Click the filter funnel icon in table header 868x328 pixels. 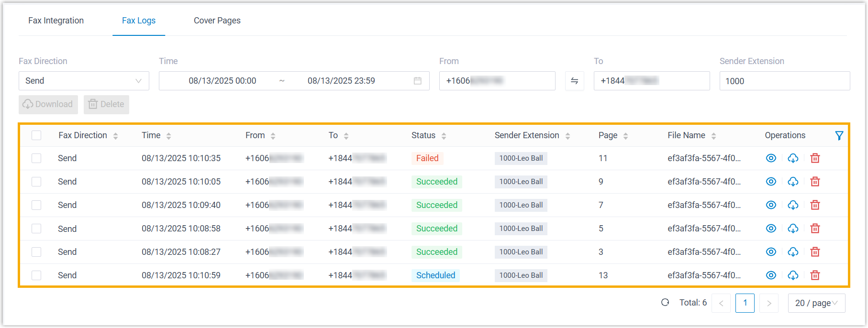pyautogui.click(x=839, y=136)
